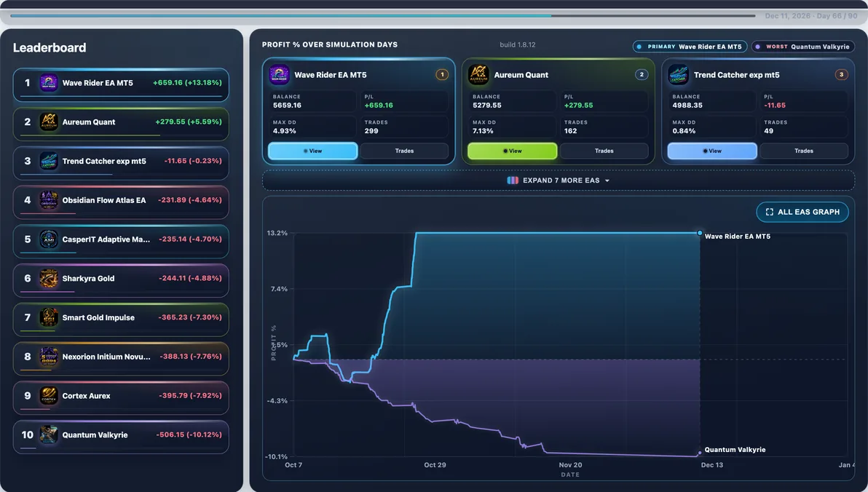The height and width of the screenshot is (492, 868).
Task: Click the Primary Wave Rider EA MT5 pill
Action: pyautogui.click(x=690, y=47)
